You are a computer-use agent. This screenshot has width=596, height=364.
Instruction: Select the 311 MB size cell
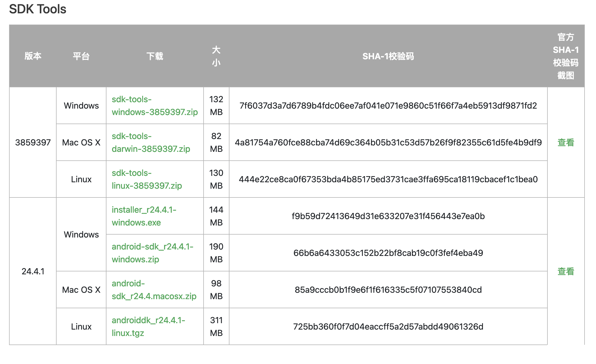[216, 327]
